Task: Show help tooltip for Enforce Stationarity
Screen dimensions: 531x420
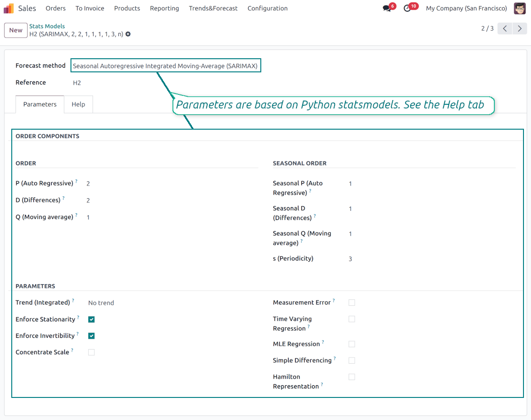Action: click(78, 317)
